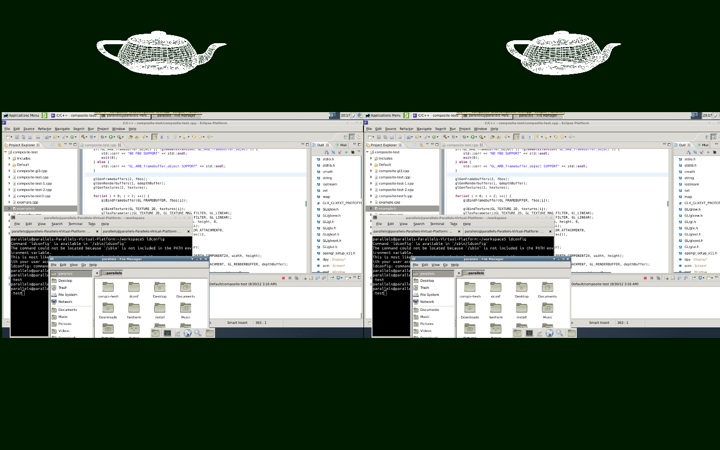The image size is (720, 450).
Task: Select example.h in right copy's Project Explorer
Action: [x=385, y=208]
